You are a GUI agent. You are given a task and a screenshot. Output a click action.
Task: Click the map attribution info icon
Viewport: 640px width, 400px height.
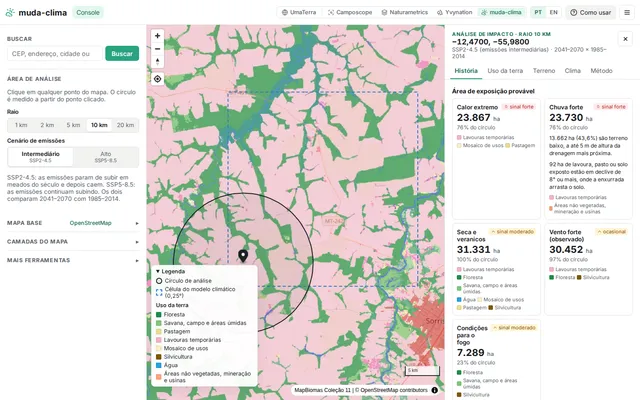coord(435,390)
